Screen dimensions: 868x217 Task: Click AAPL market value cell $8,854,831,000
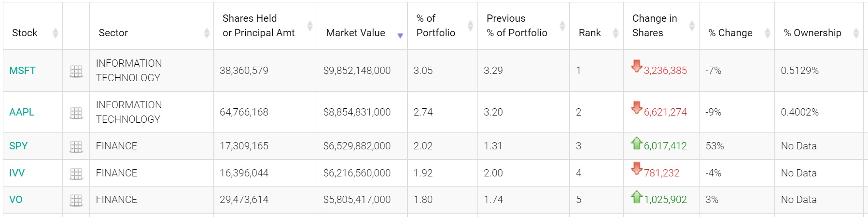click(357, 112)
